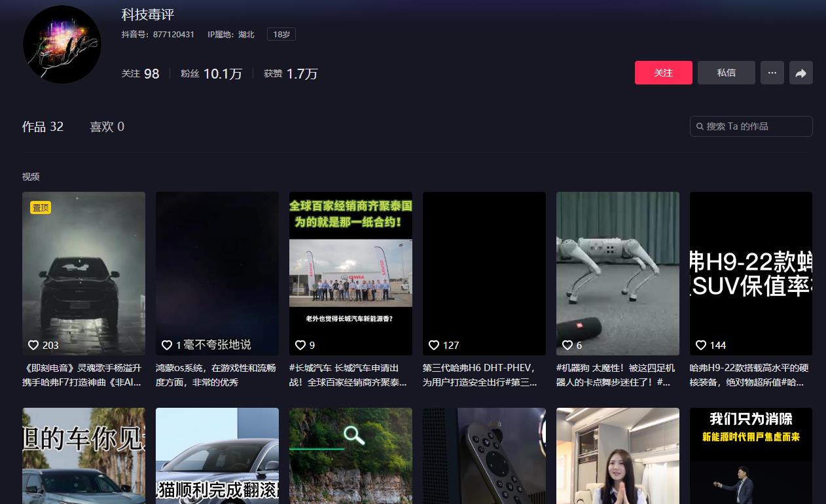Open the 长城汽车 dealers video thumbnail

[351, 274]
